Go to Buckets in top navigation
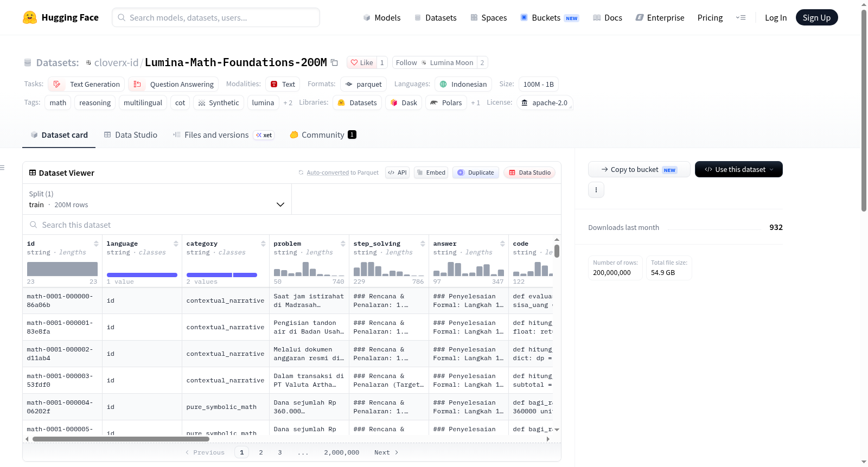 coord(550,17)
